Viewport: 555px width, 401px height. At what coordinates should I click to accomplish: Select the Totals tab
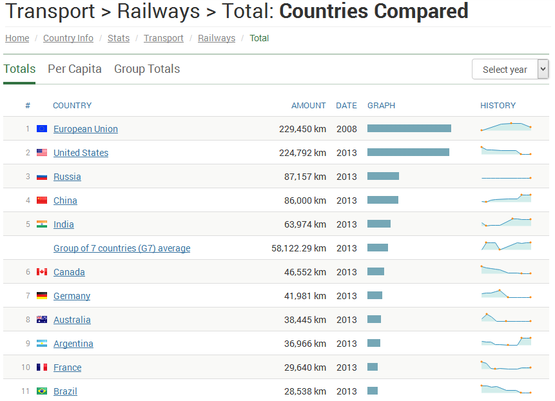point(19,69)
